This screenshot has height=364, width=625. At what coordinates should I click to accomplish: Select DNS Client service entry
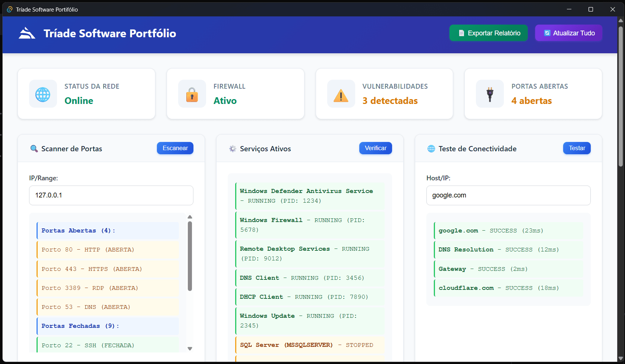click(x=310, y=278)
